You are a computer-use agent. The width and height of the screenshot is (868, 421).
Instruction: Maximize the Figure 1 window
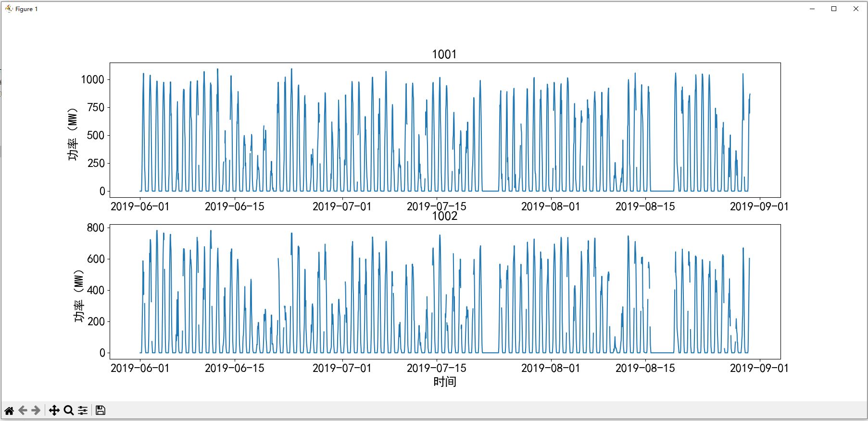[834, 9]
